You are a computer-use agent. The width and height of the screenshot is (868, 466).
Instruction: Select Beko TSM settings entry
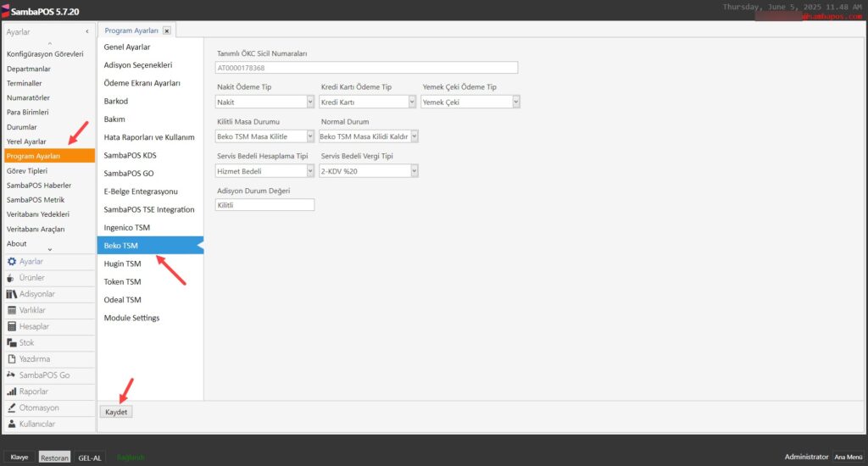coord(150,246)
